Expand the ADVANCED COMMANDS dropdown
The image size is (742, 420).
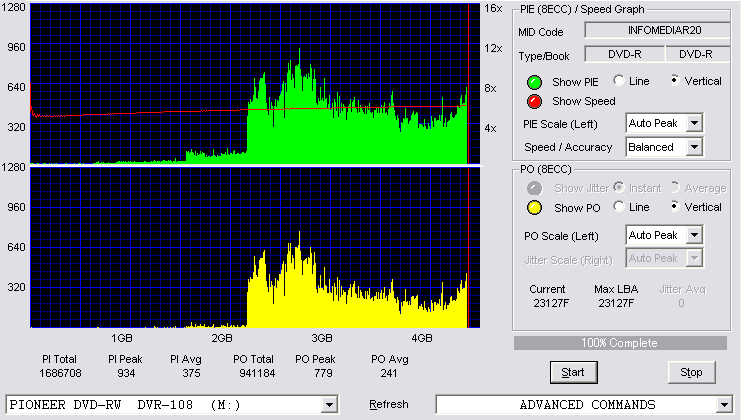(724, 405)
